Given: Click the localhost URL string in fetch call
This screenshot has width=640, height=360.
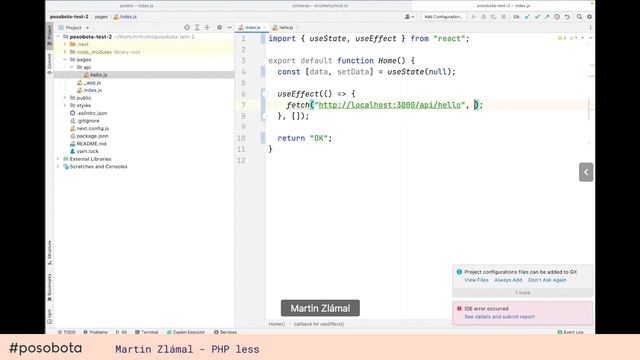Looking at the screenshot, I should [x=389, y=105].
